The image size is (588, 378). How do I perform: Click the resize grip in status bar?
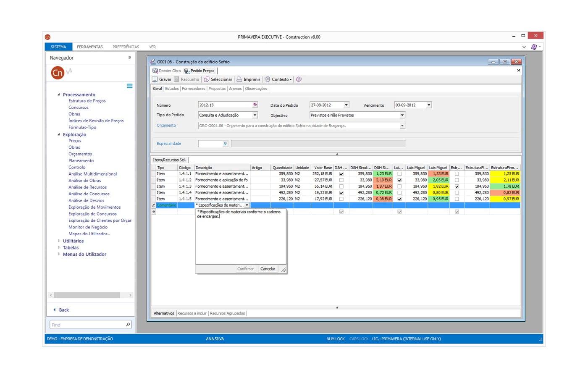[x=541, y=339]
